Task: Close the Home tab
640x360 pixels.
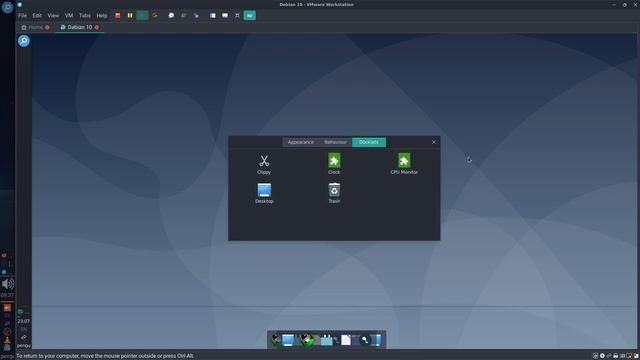Action: (47, 27)
